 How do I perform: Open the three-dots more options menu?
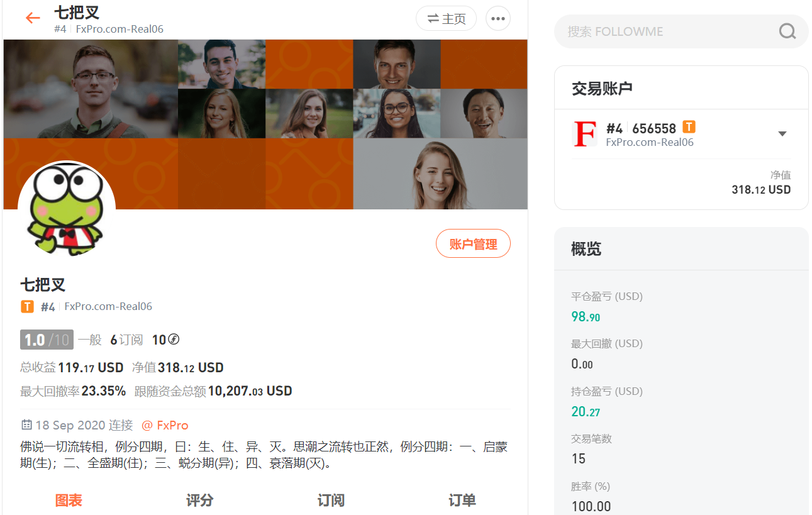click(x=498, y=18)
